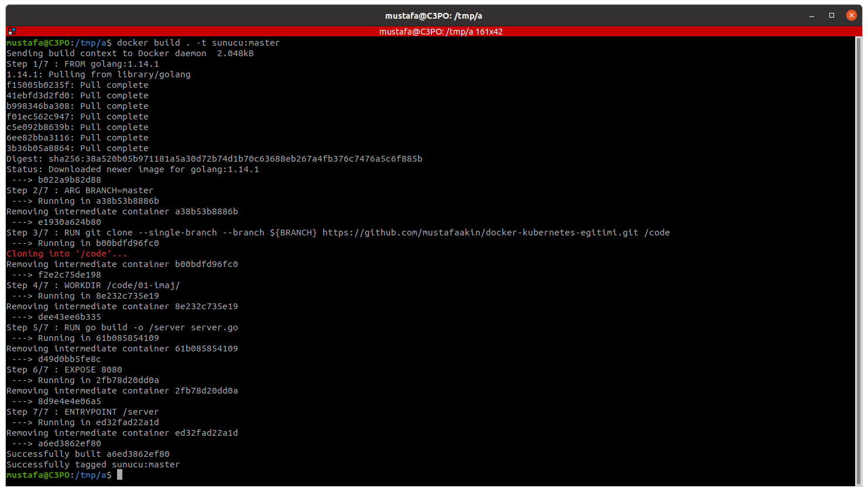This screenshot has width=868, height=492.
Task: Click the GitHub URL docker-kubernetes-egitimi.git
Action: coord(481,233)
